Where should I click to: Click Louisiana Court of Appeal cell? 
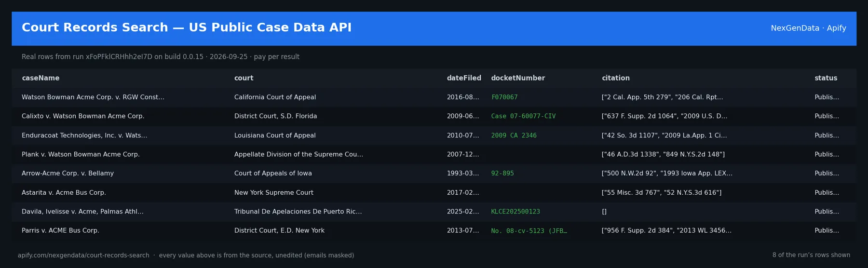[x=275, y=135]
